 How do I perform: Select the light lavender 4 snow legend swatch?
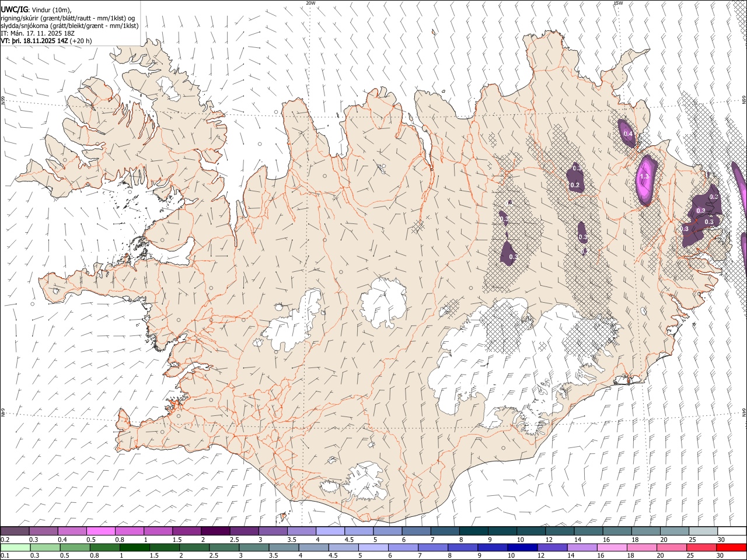pyautogui.click(x=330, y=531)
